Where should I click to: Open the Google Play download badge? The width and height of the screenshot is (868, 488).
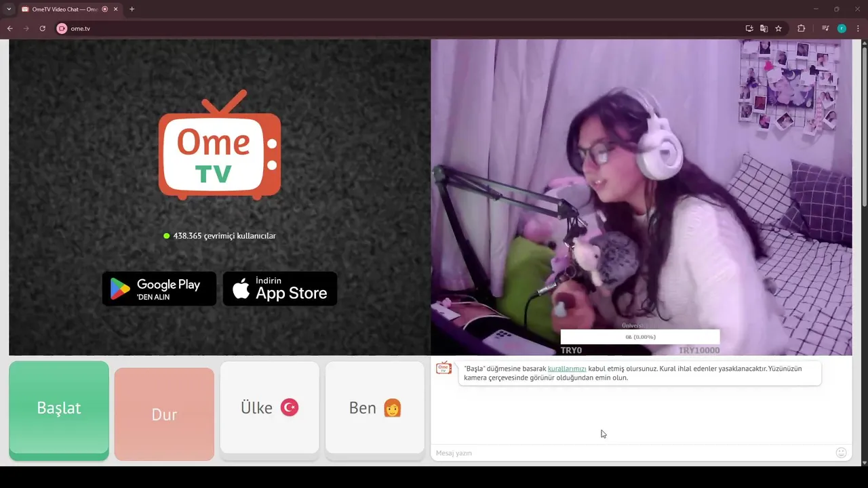pyautogui.click(x=159, y=289)
